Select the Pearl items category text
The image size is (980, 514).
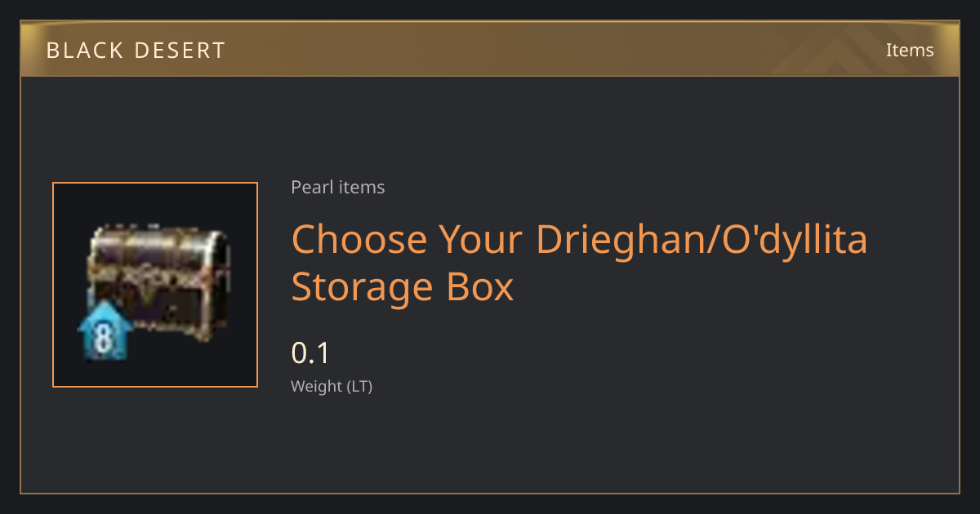click(x=337, y=187)
